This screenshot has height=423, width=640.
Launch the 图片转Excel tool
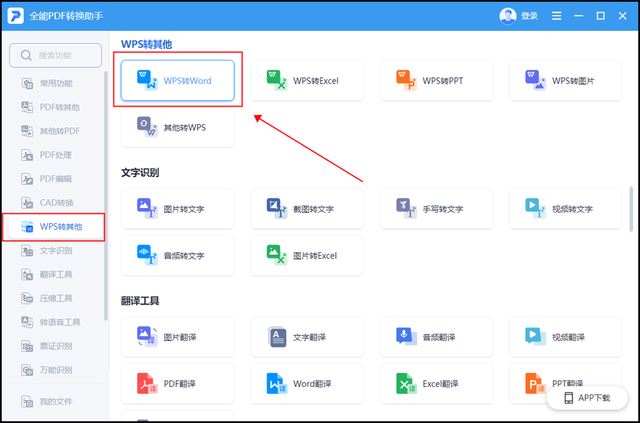coord(307,256)
